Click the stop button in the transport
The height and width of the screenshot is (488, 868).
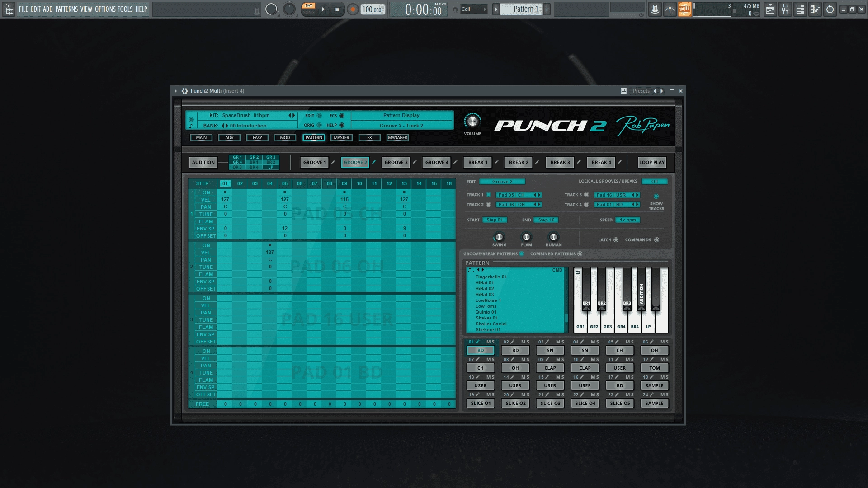337,9
